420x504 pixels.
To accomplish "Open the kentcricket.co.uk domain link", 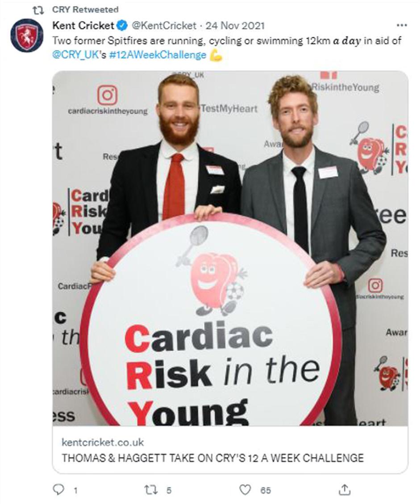I will pos(103,442).
